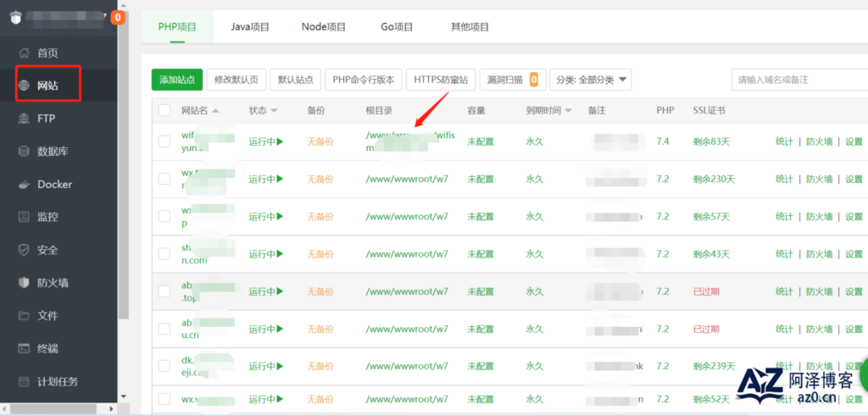This screenshot has height=416, width=868.
Task: Open 设置 for the 剩余83天 row
Action: (x=854, y=141)
